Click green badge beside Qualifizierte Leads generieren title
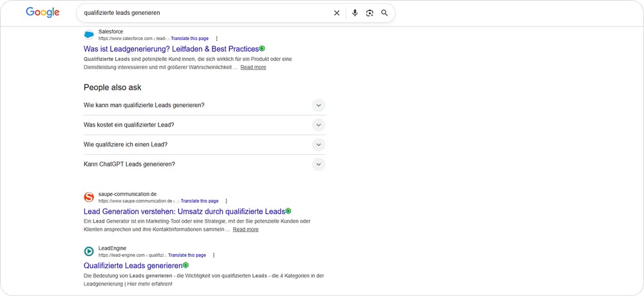The image size is (644, 296). [185, 265]
